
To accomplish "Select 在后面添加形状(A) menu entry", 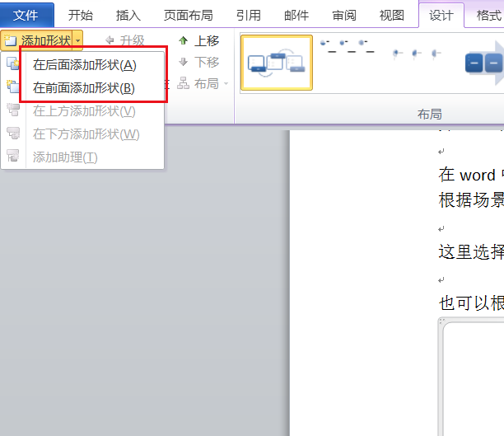I will tap(84, 64).
